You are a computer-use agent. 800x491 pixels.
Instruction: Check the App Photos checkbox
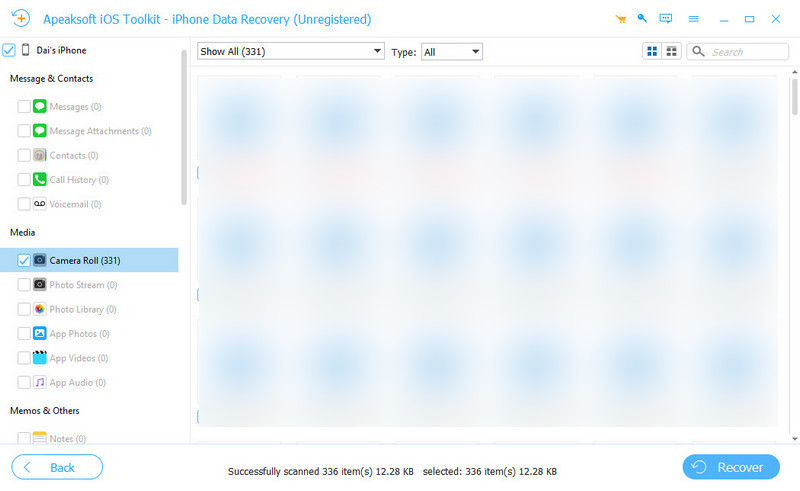(x=23, y=333)
